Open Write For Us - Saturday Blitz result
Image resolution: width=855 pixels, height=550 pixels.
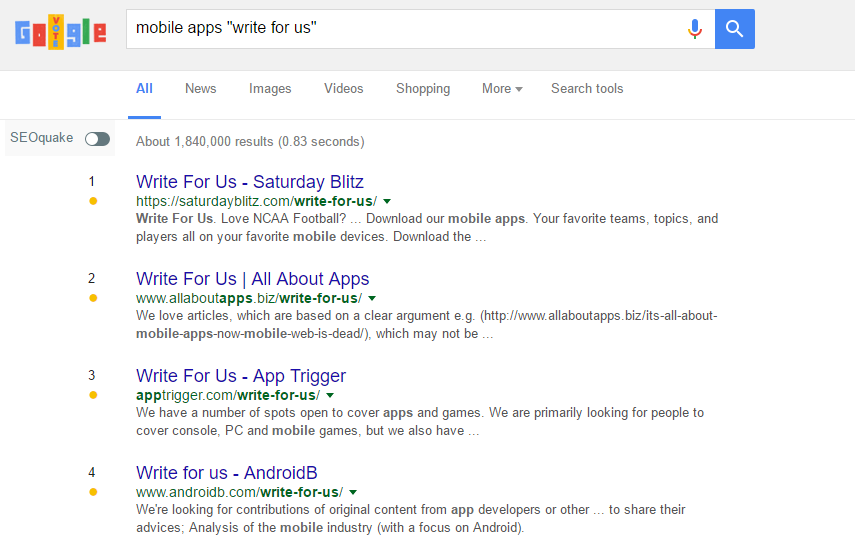pos(250,182)
